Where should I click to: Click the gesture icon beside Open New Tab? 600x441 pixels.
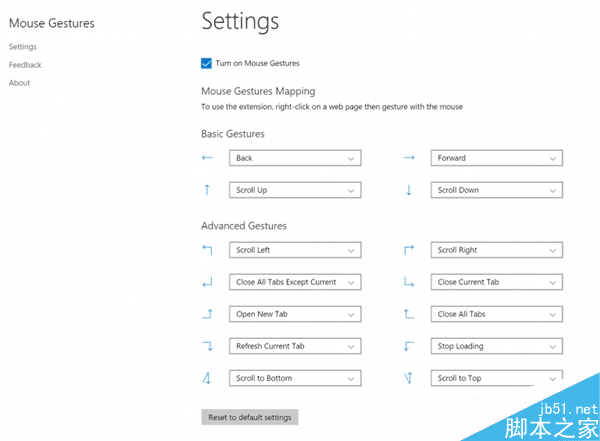207,314
